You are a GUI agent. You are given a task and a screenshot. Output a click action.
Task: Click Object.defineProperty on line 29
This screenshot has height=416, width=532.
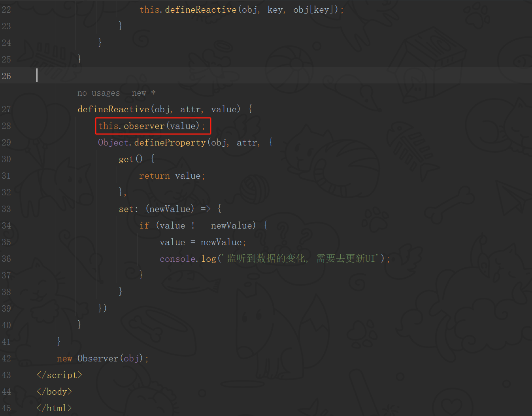click(152, 142)
